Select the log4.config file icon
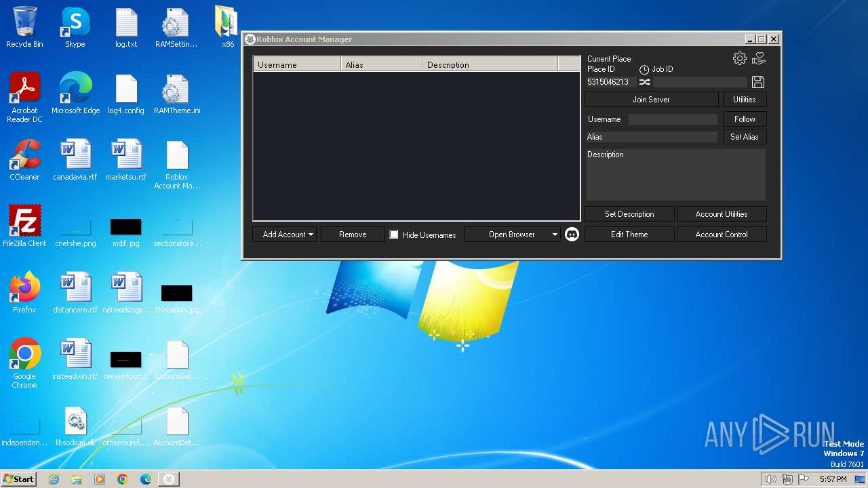868x488 pixels. (126, 94)
